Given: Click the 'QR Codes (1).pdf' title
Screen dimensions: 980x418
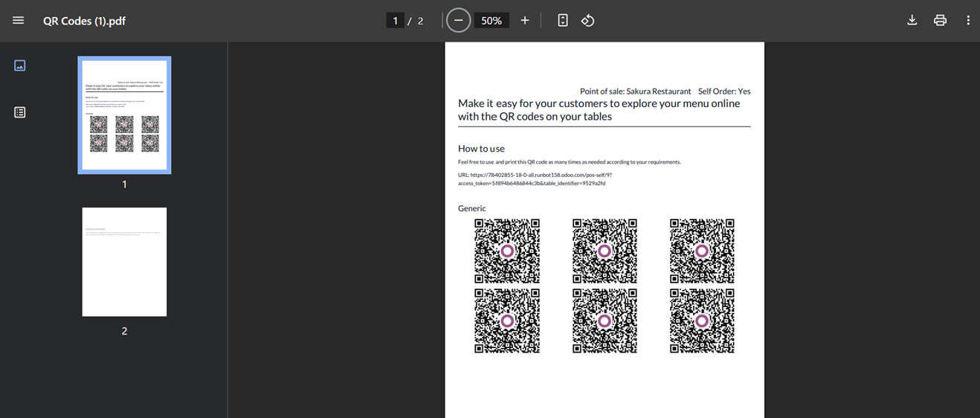Looking at the screenshot, I should [x=84, y=21].
